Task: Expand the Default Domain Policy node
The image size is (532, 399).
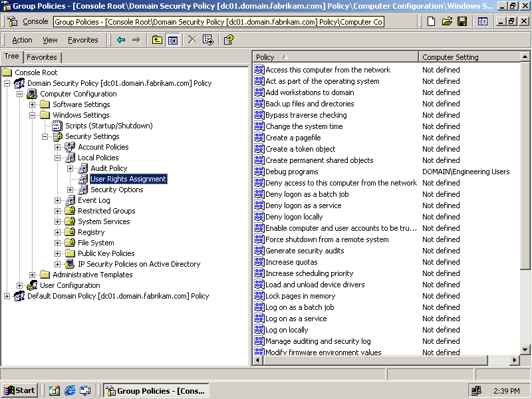Action: [x=7, y=296]
